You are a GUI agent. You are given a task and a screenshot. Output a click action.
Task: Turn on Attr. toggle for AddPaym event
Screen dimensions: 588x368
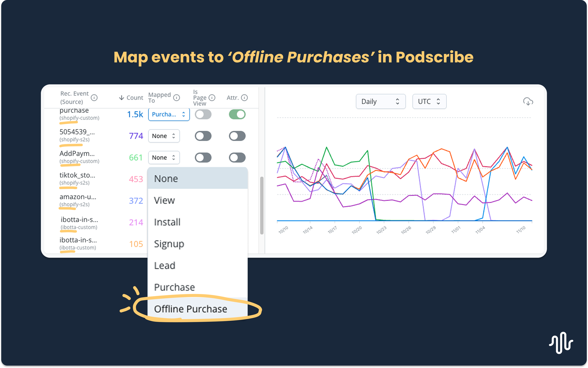point(237,157)
